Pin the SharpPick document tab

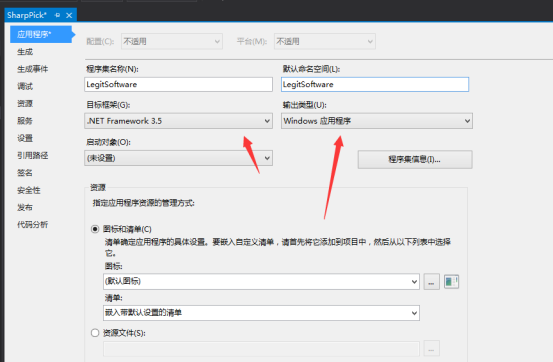tap(58, 15)
